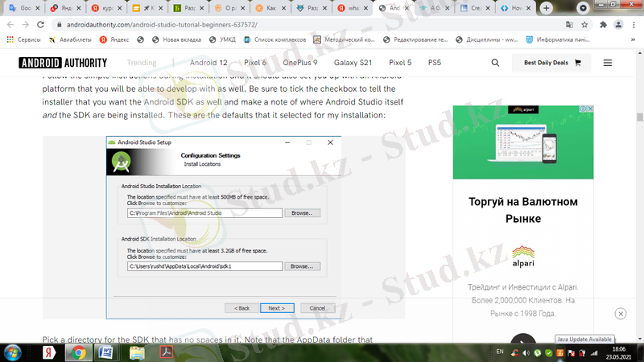The width and height of the screenshot is (644, 362).
Task: Open the OnePlus 9 trending link
Action: (x=300, y=63)
